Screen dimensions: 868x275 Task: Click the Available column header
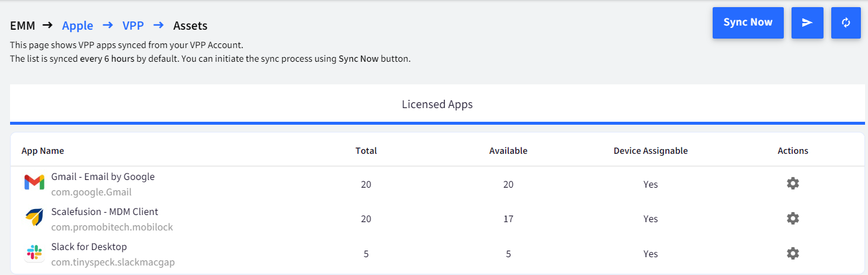click(508, 151)
